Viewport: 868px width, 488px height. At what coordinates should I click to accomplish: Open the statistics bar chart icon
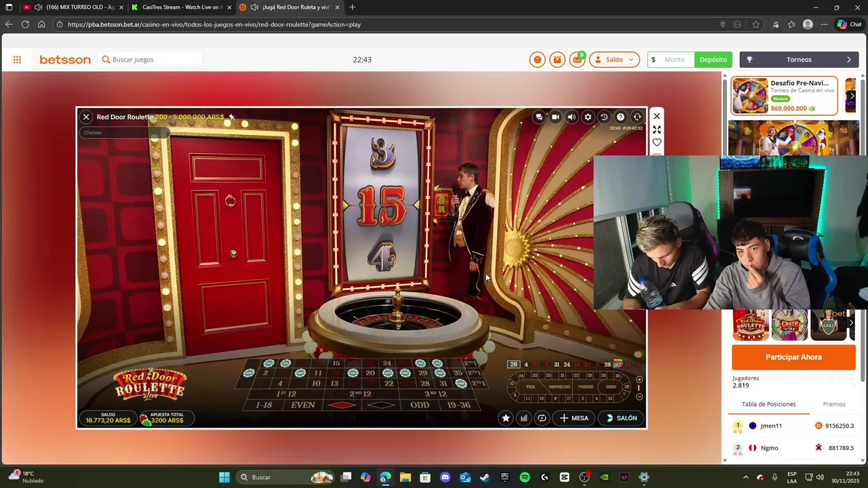pyautogui.click(x=524, y=418)
